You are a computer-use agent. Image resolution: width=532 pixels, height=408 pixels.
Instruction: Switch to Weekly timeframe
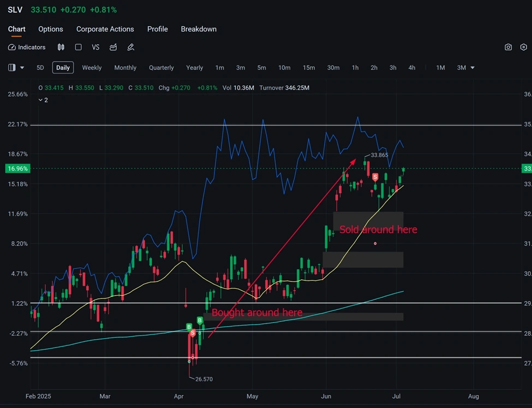click(x=92, y=68)
